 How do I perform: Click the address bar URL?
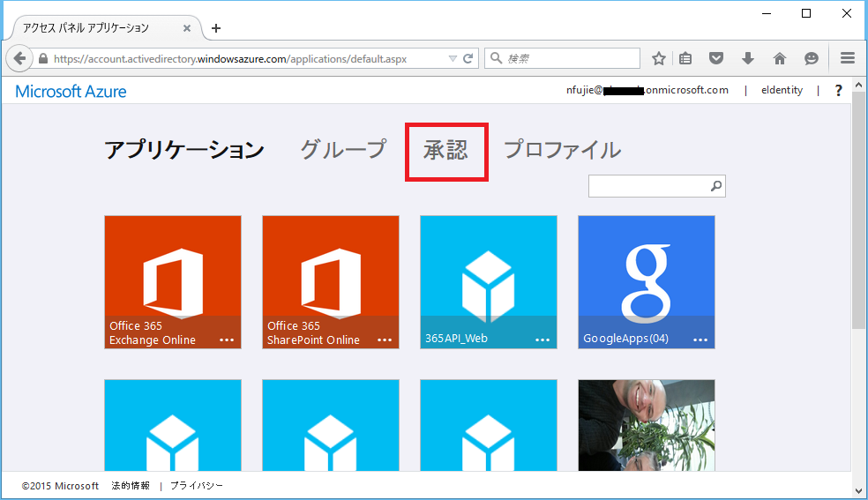[230, 58]
